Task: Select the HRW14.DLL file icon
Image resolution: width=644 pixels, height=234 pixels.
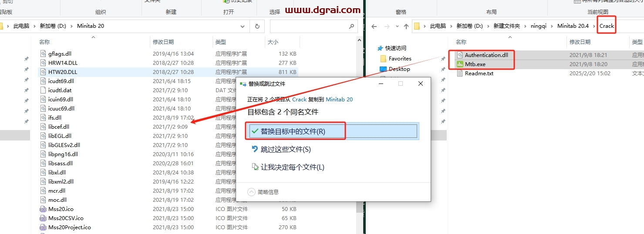Action: [x=43, y=63]
